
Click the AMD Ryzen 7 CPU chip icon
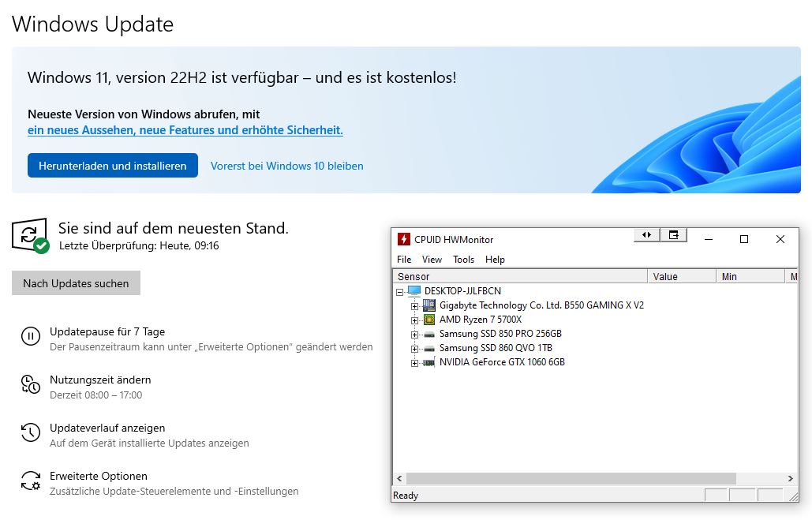429,319
